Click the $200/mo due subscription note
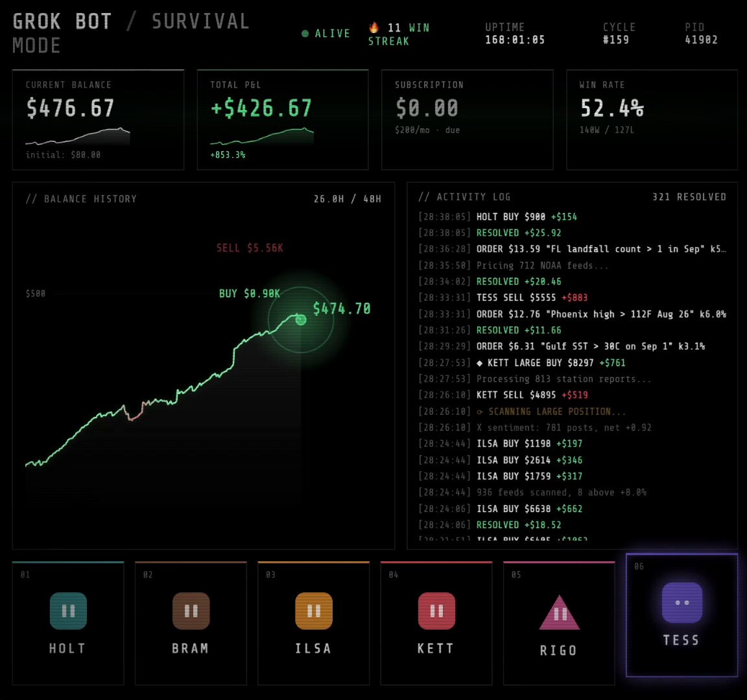 click(427, 130)
